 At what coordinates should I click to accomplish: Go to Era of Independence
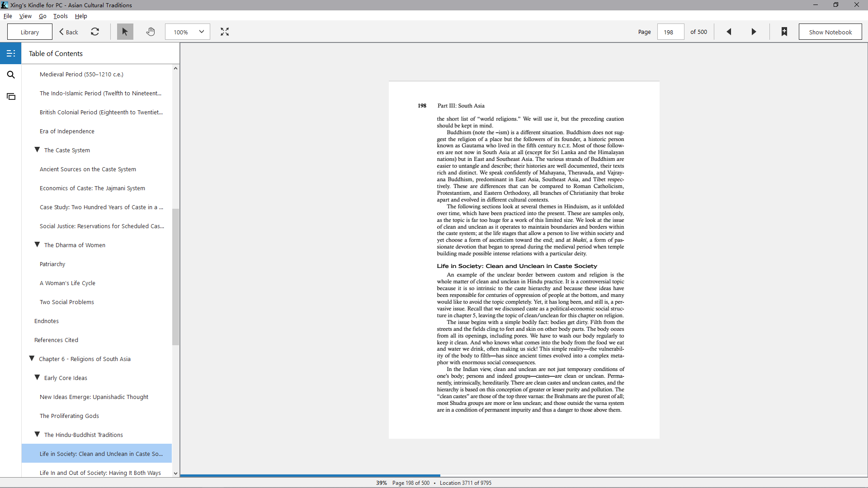[67, 131]
